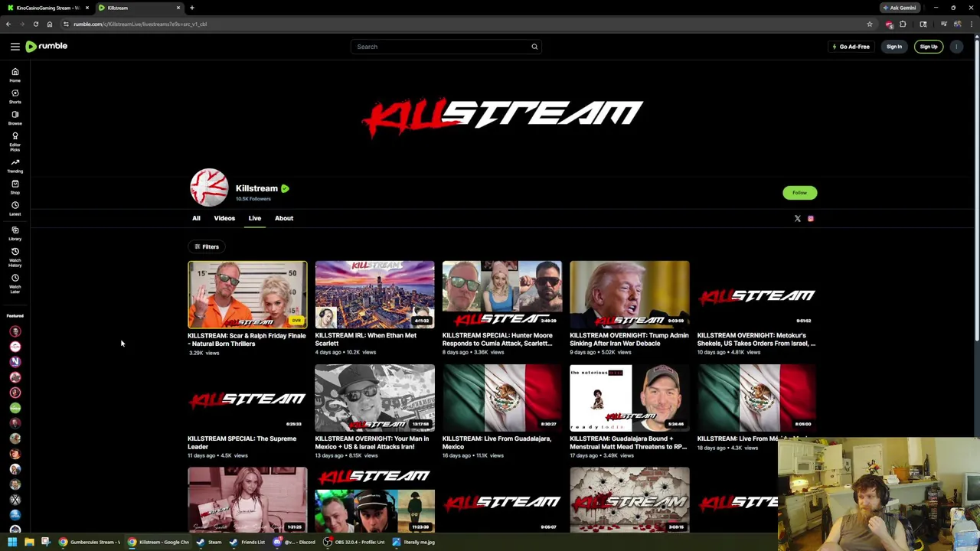Image resolution: width=980 pixels, height=551 pixels.
Task: Switch to the About tab
Action: coord(284,218)
